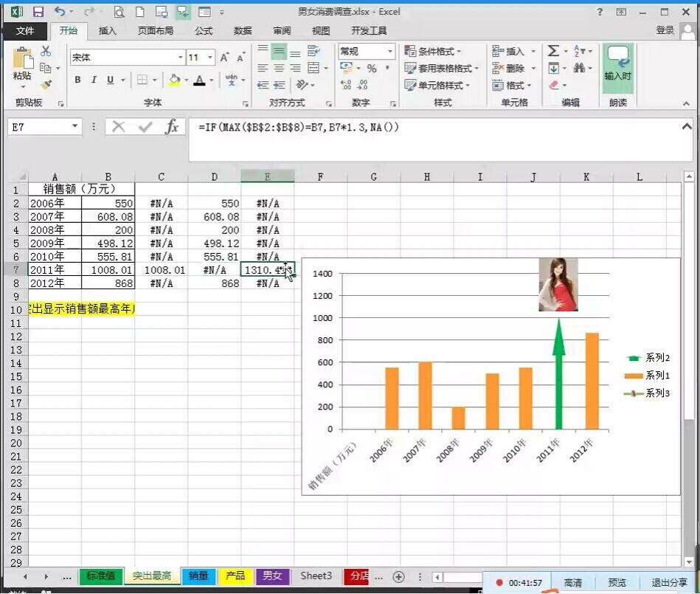Click the Cut scissors icon

(46, 52)
